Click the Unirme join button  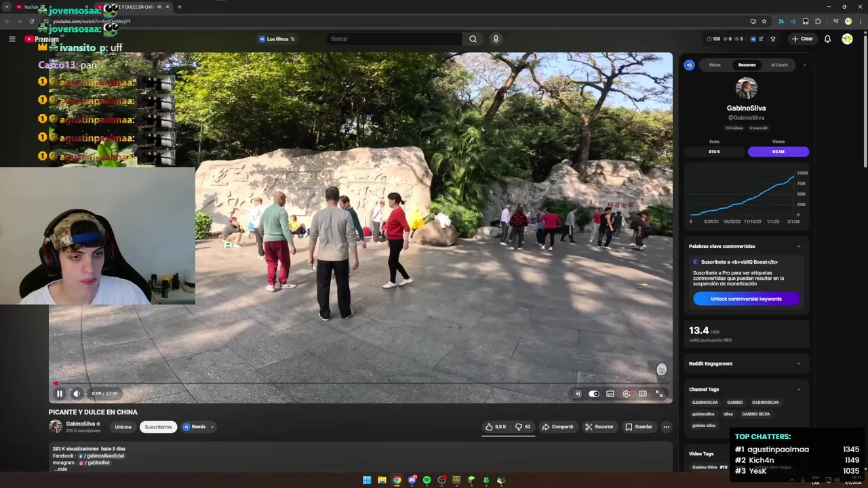(x=123, y=427)
